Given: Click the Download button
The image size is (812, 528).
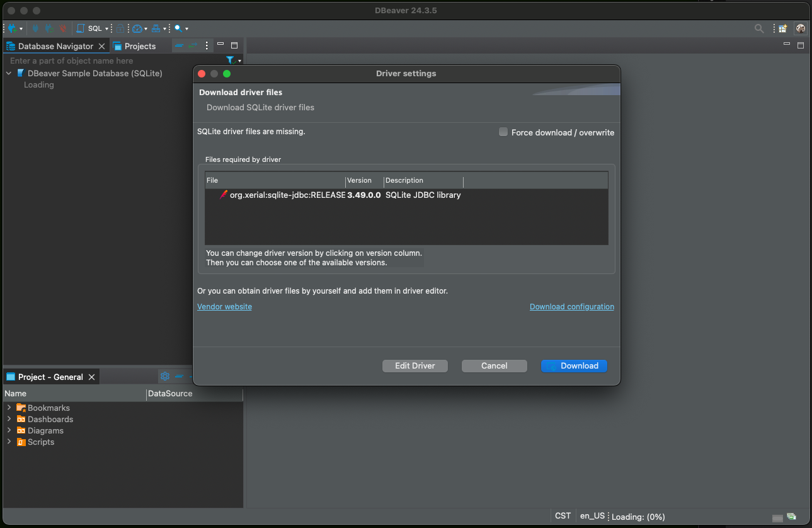Looking at the screenshot, I should point(573,365).
